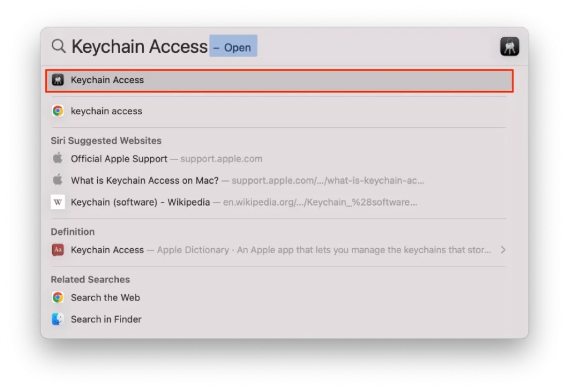569x392 pixels.
Task: Click the support.apple.com URL text
Action: click(x=221, y=159)
